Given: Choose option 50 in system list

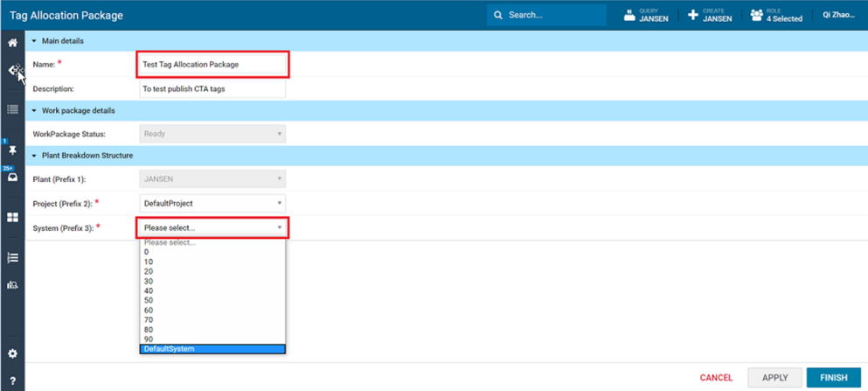Looking at the screenshot, I should [212, 300].
